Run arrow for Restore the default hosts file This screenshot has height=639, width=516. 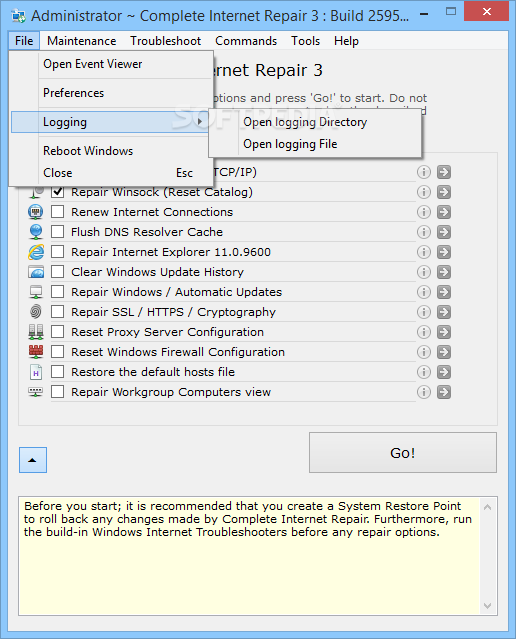coord(444,372)
